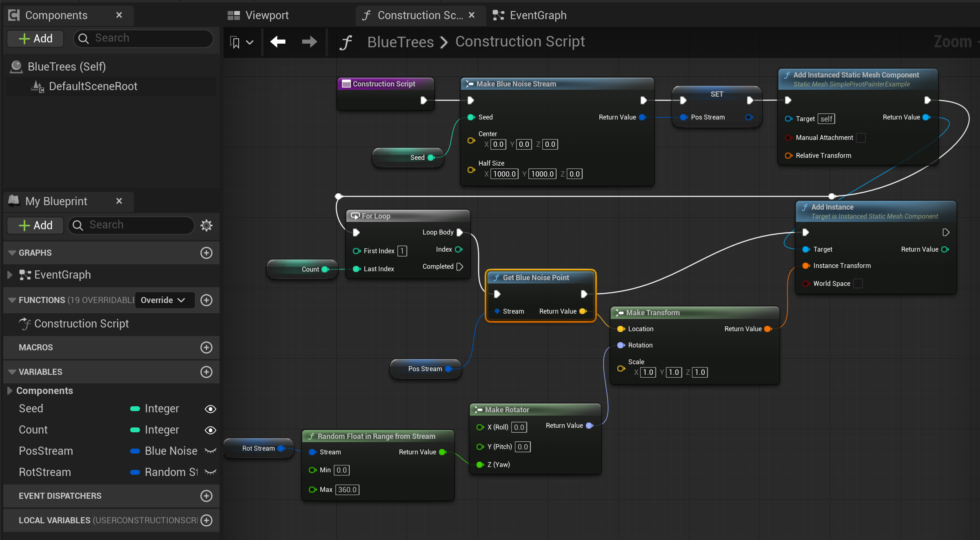This screenshot has height=540, width=980.
Task: Expand the EventGraph tree item
Action: click(10, 275)
